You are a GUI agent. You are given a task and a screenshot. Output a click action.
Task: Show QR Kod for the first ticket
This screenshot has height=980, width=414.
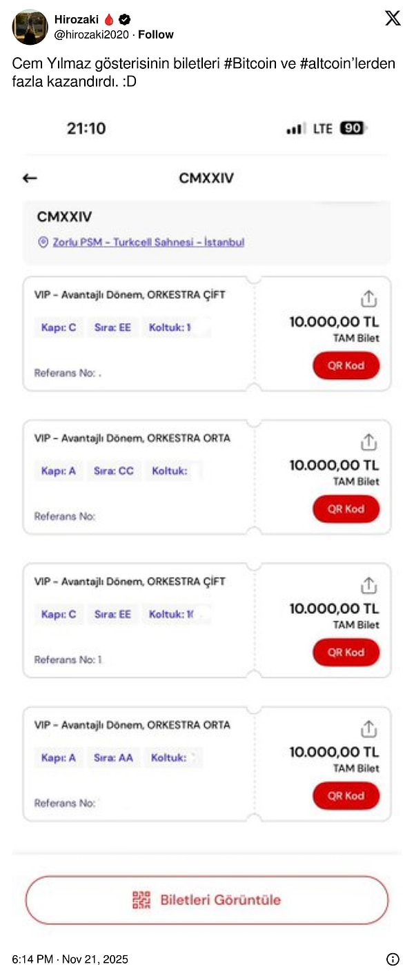coord(346,366)
